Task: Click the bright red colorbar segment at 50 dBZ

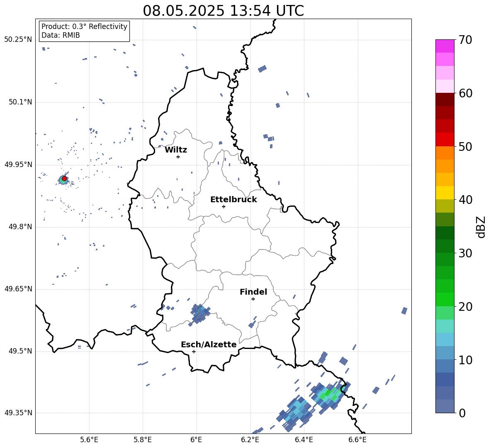Action: (445, 140)
